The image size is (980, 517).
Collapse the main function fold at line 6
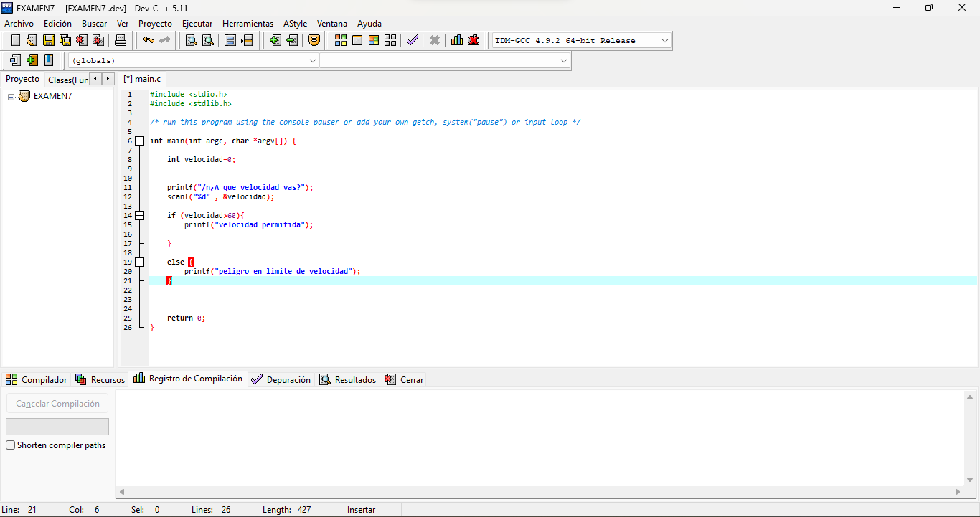[140, 141]
